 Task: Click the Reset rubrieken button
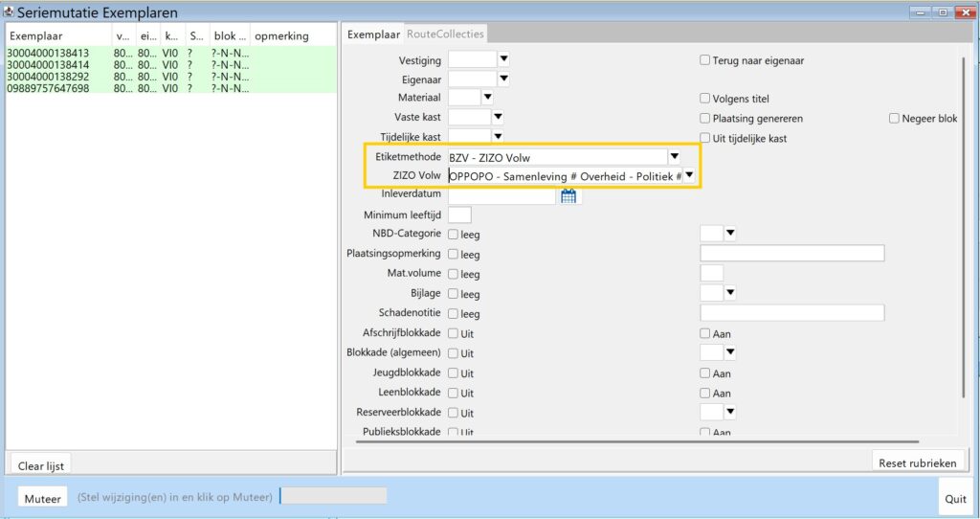(917, 463)
